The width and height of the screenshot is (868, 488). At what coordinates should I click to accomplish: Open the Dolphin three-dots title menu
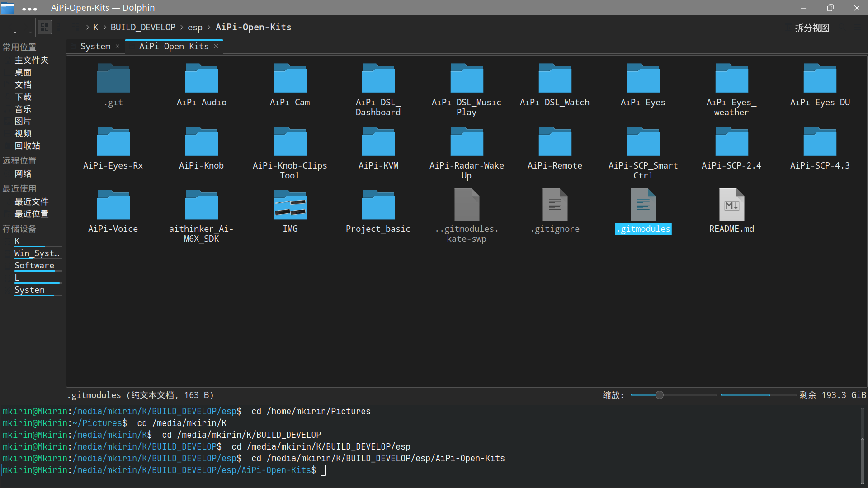29,9
